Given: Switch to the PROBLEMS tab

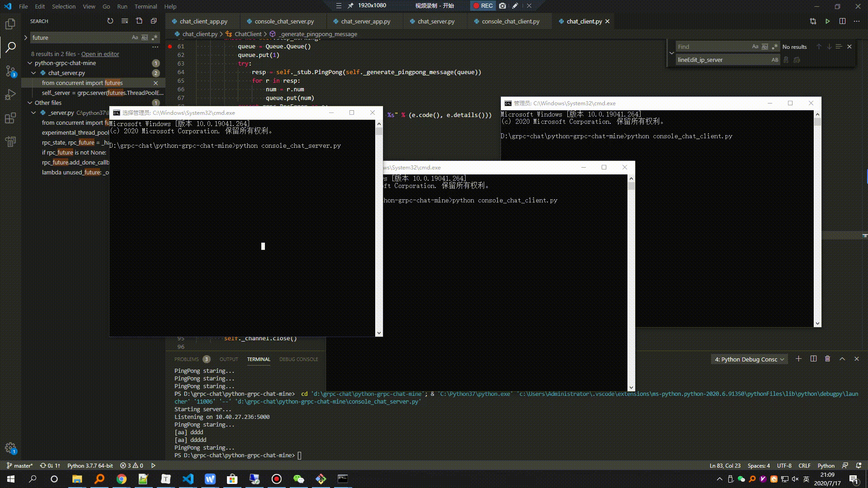Looking at the screenshot, I should pos(186,359).
